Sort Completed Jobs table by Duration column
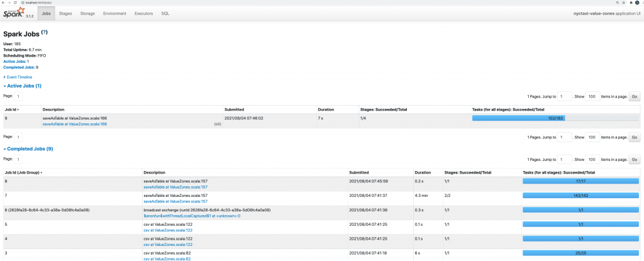This screenshot has height=261, width=644. [x=423, y=172]
